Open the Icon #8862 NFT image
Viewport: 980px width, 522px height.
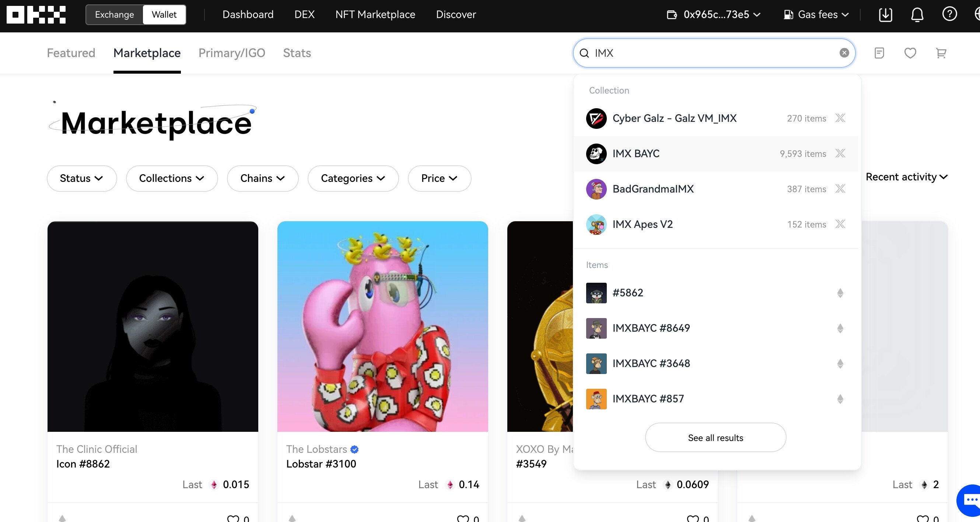point(153,327)
